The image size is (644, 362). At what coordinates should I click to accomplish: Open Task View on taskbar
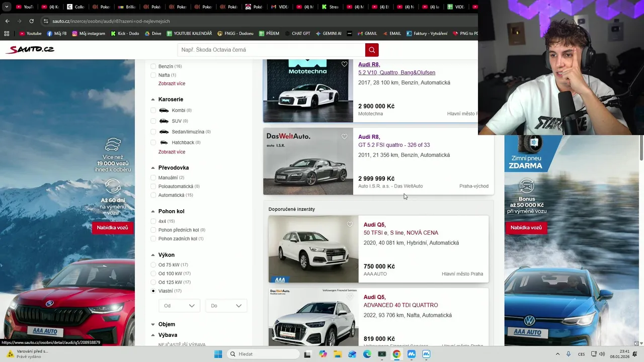point(307,354)
